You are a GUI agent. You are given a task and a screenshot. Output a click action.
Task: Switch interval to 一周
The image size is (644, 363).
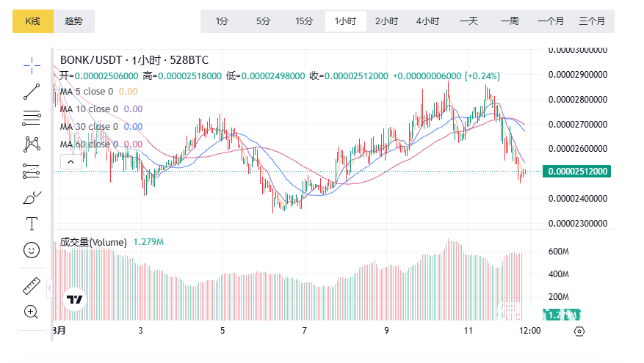point(510,21)
